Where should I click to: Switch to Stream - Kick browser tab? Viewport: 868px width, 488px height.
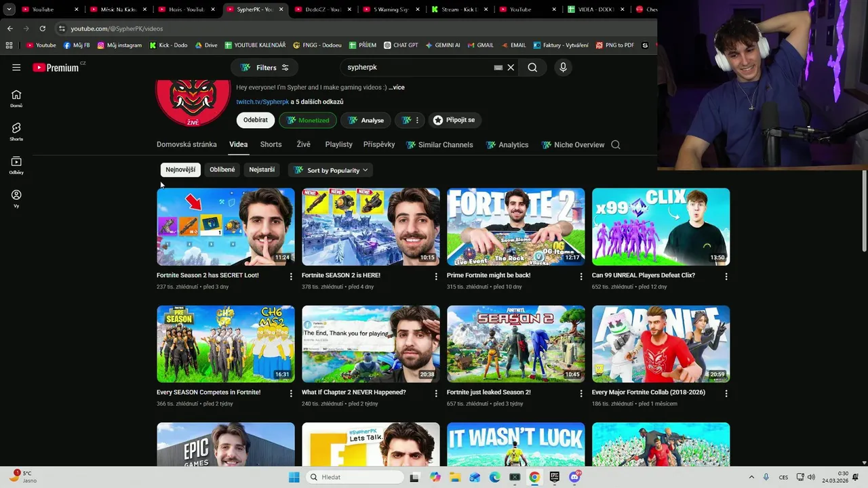click(459, 9)
